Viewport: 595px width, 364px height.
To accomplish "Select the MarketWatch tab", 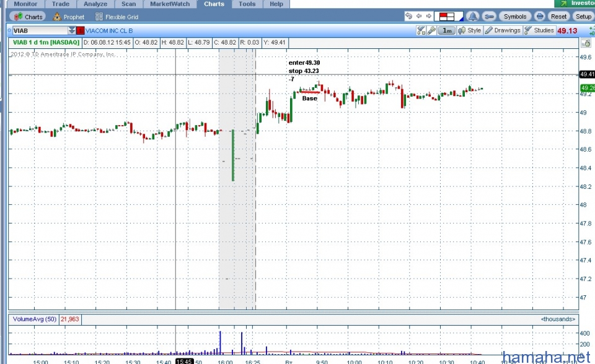I will (170, 4).
